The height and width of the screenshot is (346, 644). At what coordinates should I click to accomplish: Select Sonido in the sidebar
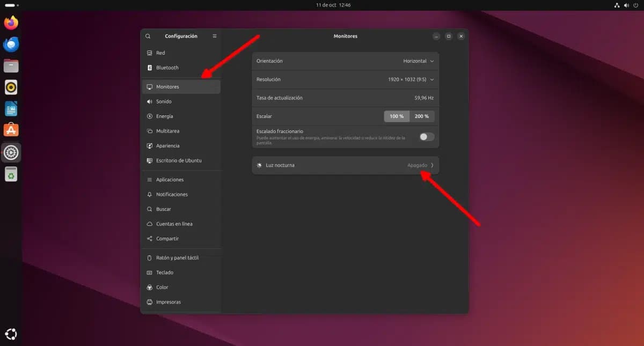164,101
